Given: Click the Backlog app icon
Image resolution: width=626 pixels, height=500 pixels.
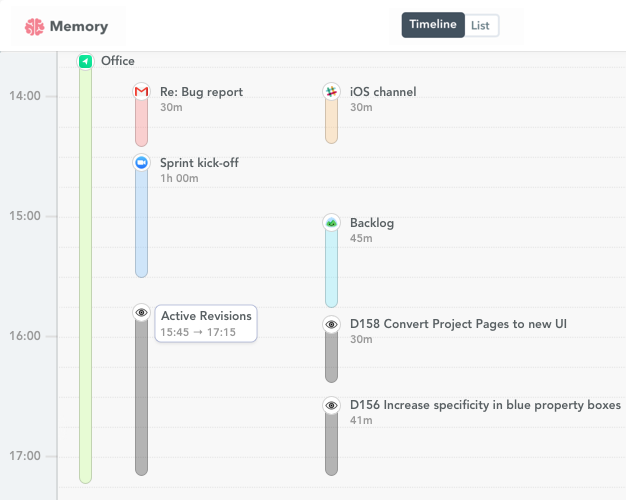Looking at the screenshot, I should tap(331, 223).
